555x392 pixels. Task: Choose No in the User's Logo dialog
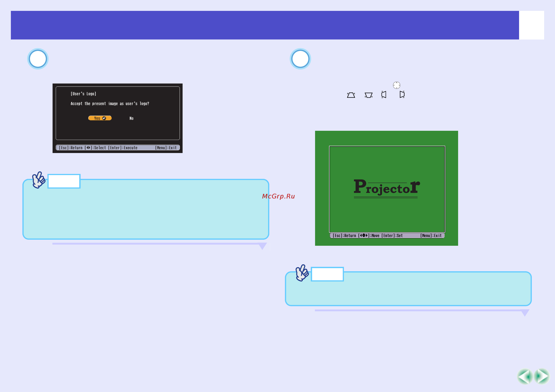pos(131,118)
